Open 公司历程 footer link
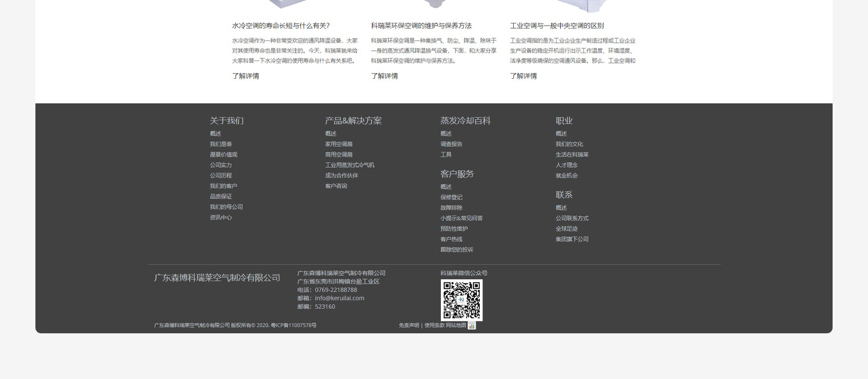The width and height of the screenshot is (868, 379). pos(220,176)
